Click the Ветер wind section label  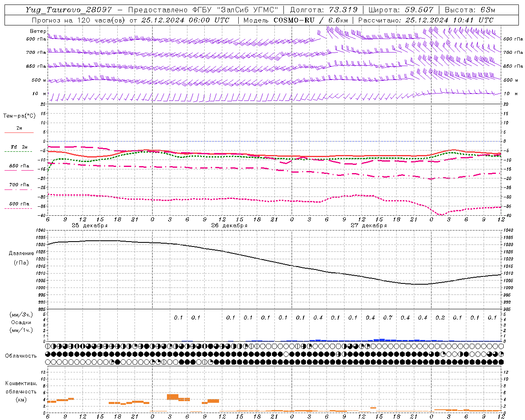point(38,31)
